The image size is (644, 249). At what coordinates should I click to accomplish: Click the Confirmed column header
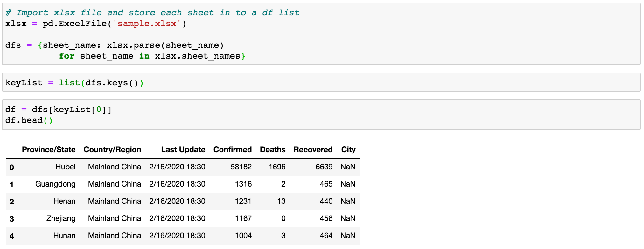pyautogui.click(x=233, y=150)
